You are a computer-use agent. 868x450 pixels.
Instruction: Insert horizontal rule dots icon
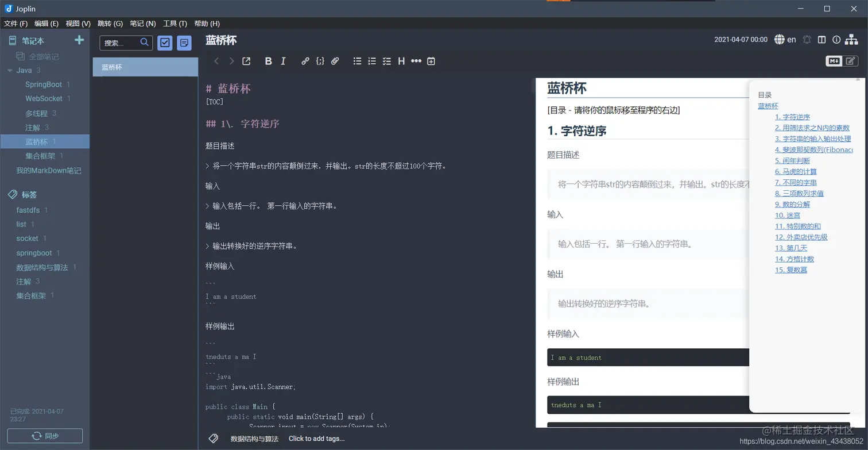pos(416,61)
